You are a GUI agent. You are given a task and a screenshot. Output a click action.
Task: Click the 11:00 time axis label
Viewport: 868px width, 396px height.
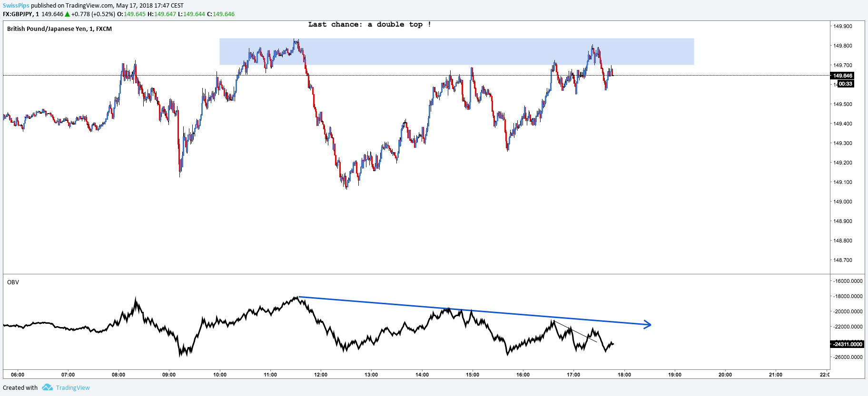pyautogui.click(x=270, y=375)
